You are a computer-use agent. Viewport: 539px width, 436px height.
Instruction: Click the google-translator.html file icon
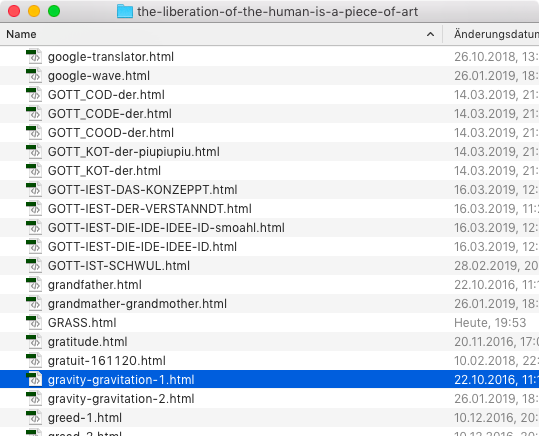tap(34, 56)
